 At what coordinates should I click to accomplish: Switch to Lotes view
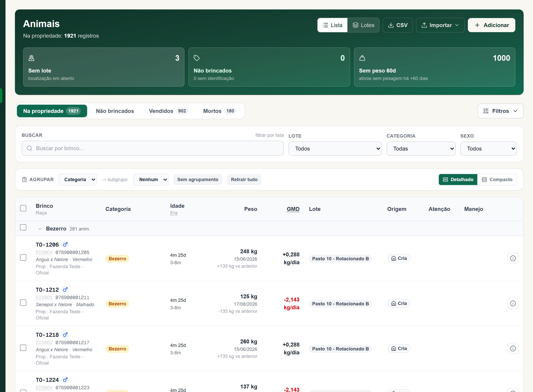pos(363,25)
